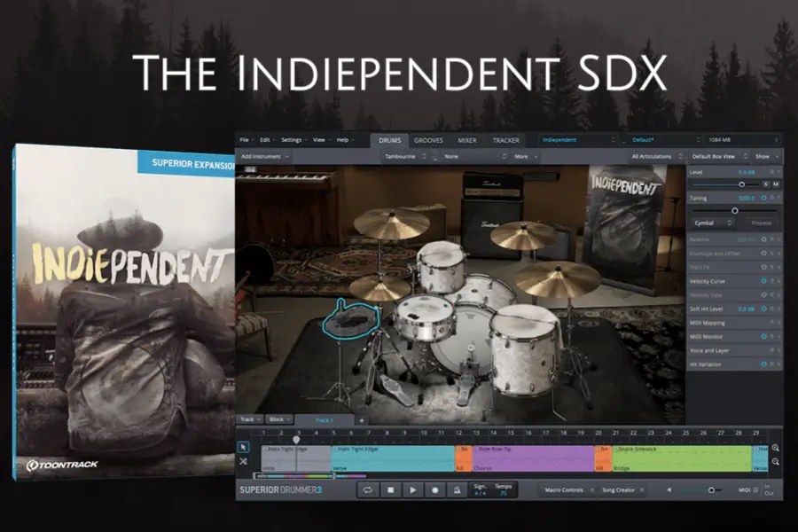Switch to the DRUMS tab
This screenshot has height=532, width=798.
click(390, 140)
